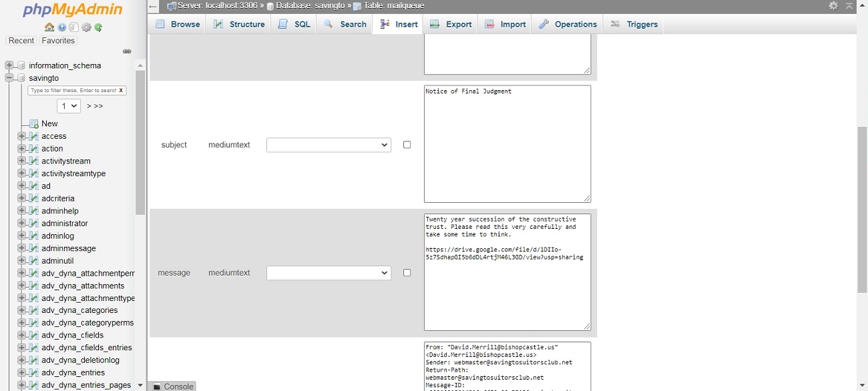Toggle the Null checkbox for message
868x391 pixels.
[407, 273]
